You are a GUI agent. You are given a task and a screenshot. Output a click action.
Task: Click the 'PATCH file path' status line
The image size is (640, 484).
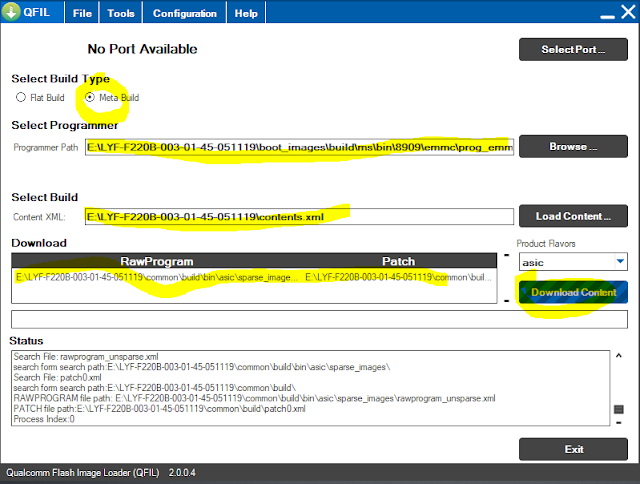tap(159, 409)
